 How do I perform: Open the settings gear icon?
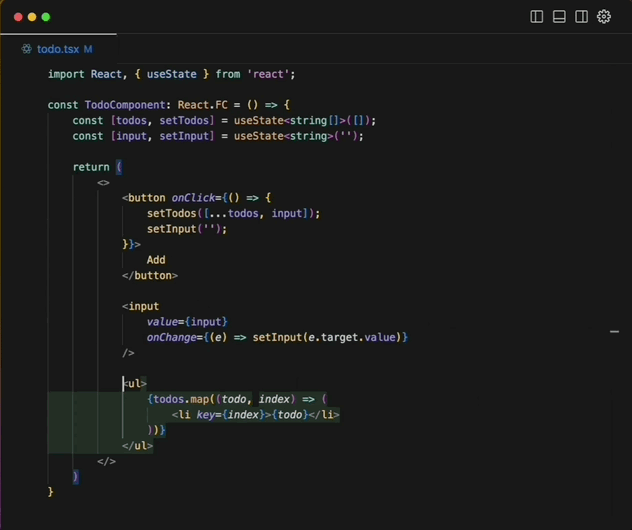pos(604,17)
